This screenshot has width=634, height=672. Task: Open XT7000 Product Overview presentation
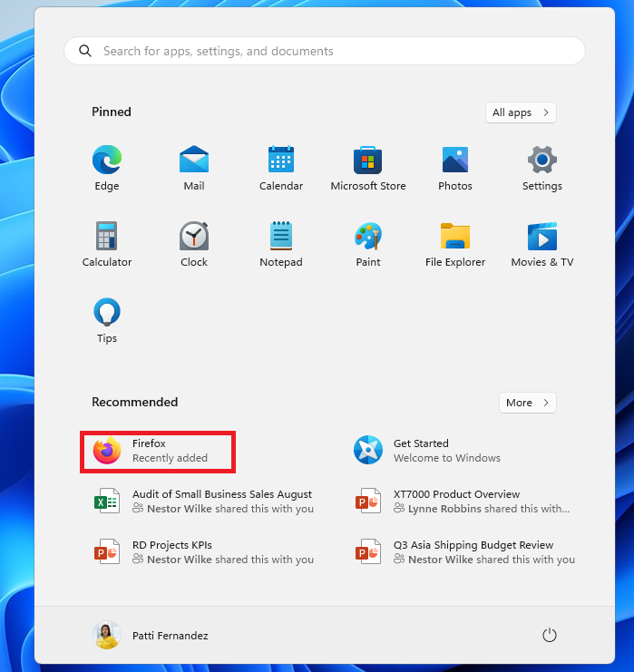coord(463,501)
